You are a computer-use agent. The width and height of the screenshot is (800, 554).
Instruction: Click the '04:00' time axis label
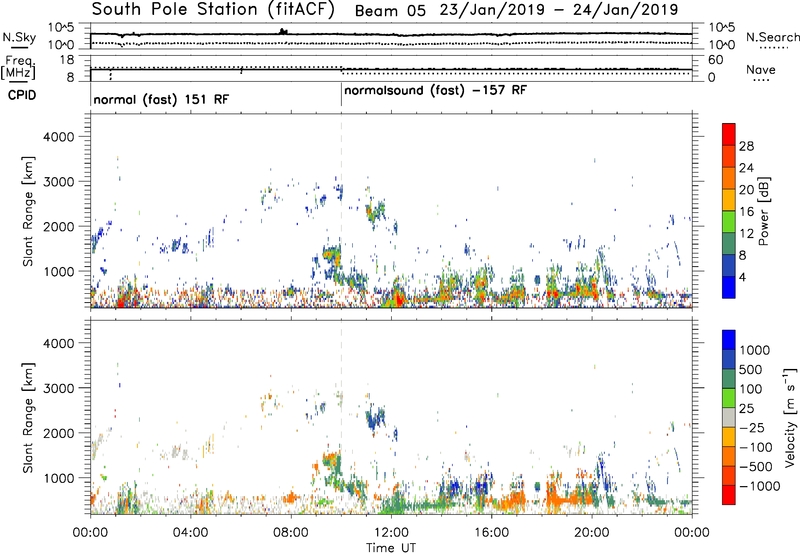pyautogui.click(x=190, y=533)
